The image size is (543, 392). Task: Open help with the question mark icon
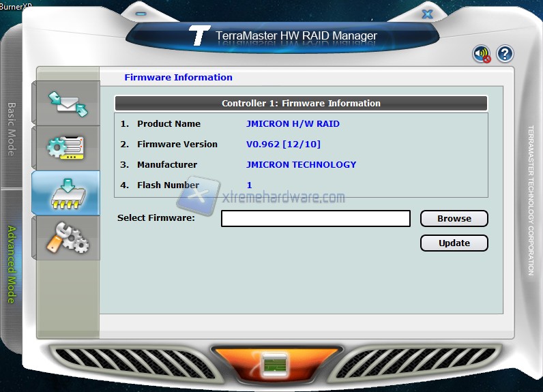(x=505, y=54)
